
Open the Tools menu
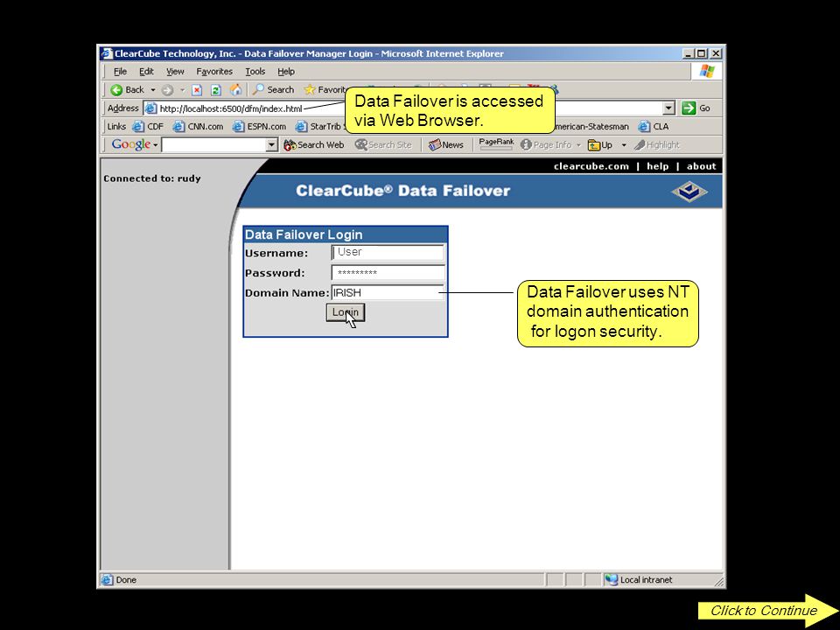click(x=255, y=71)
